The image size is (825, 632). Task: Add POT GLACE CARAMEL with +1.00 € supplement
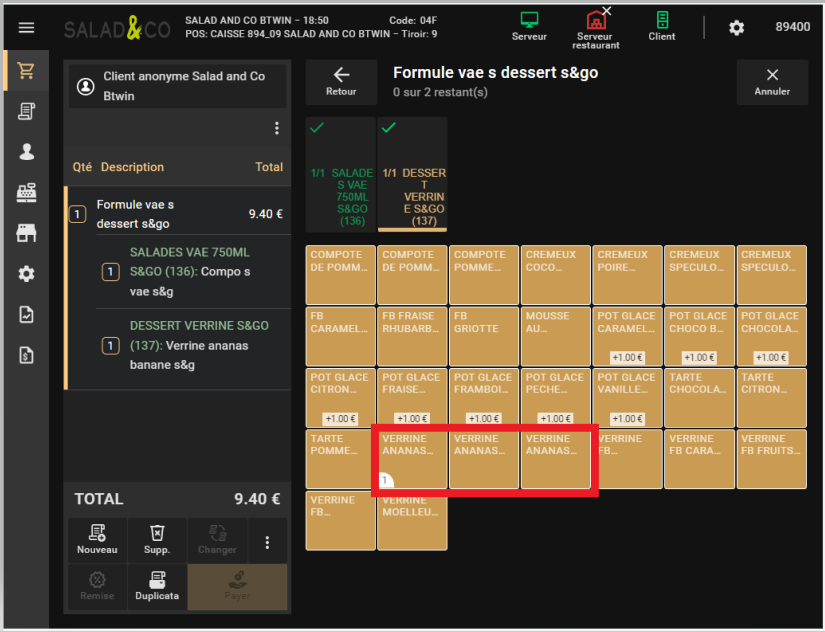pyautogui.click(x=628, y=336)
